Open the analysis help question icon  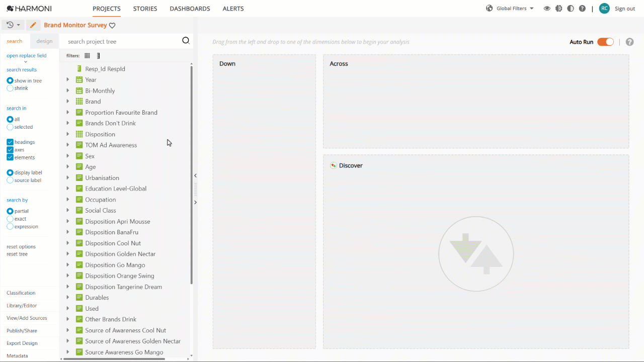[x=629, y=42]
